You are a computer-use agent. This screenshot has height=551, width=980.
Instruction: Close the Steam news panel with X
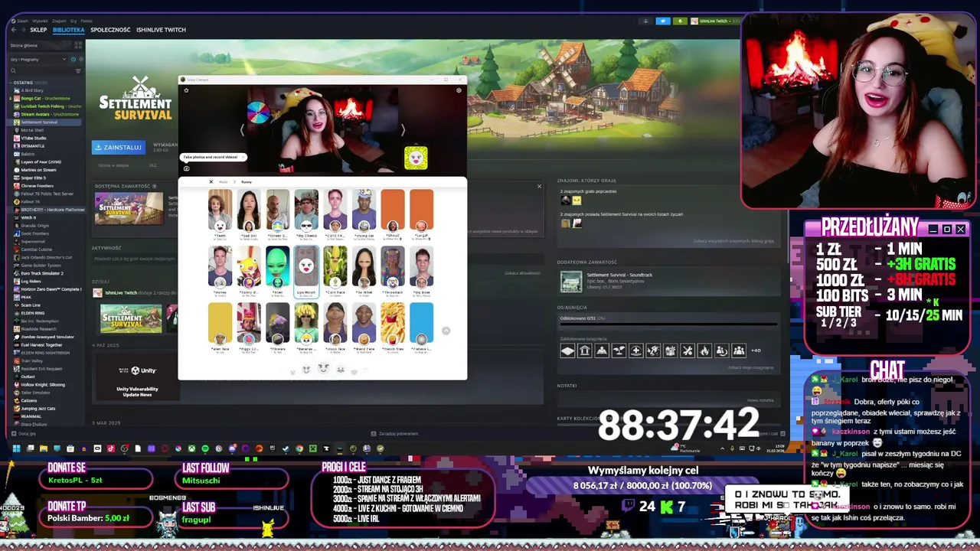539,186
